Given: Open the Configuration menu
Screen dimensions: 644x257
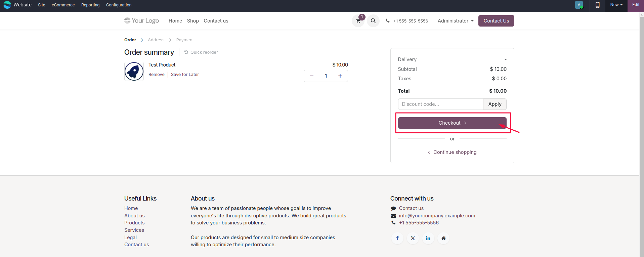Looking at the screenshot, I should click(119, 5).
